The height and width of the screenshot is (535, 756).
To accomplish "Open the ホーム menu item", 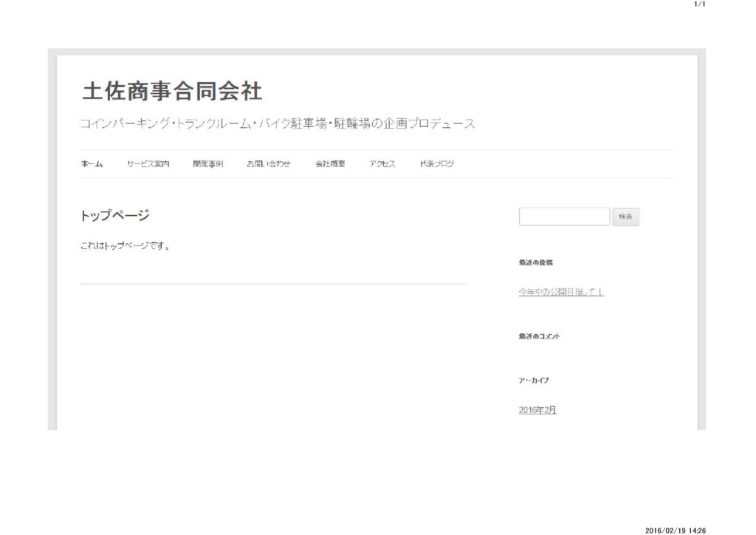I will pyautogui.click(x=92, y=164).
